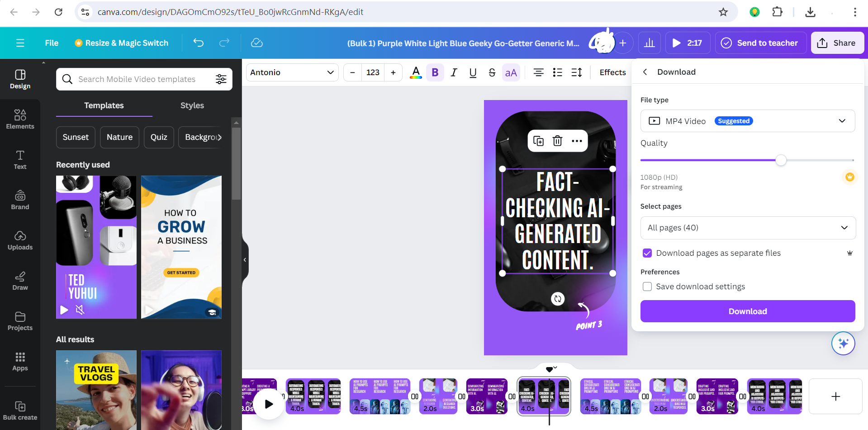Open the File menu
868x430 pixels.
click(52, 43)
